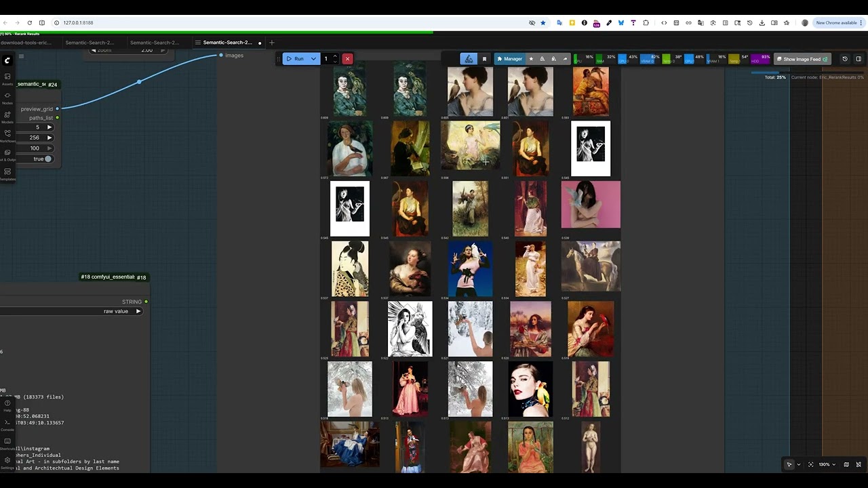Image resolution: width=868 pixels, height=488 pixels.
Task: Open the Console panel
Action: tap(7, 424)
